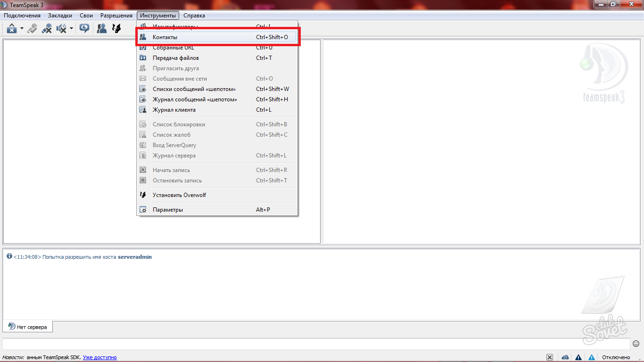Screen dimensions: 644x362
Task: Click the Контакты menu item icon
Action: [x=143, y=37]
